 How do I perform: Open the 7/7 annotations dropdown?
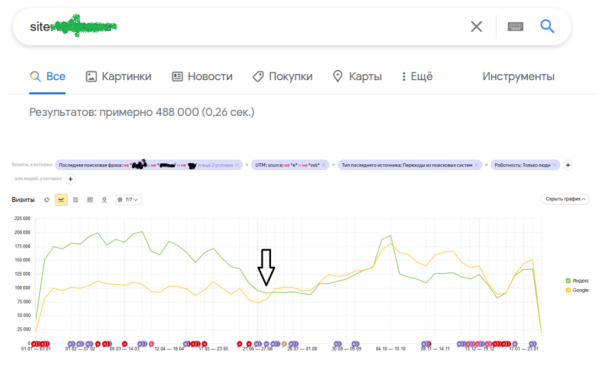pyautogui.click(x=129, y=200)
